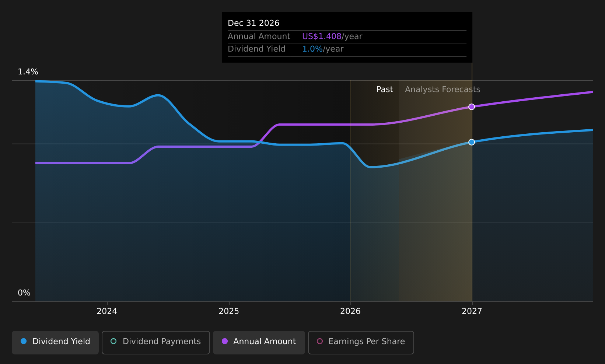Click the 0% y-axis label
The width and height of the screenshot is (605, 364).
pos(24,293)
